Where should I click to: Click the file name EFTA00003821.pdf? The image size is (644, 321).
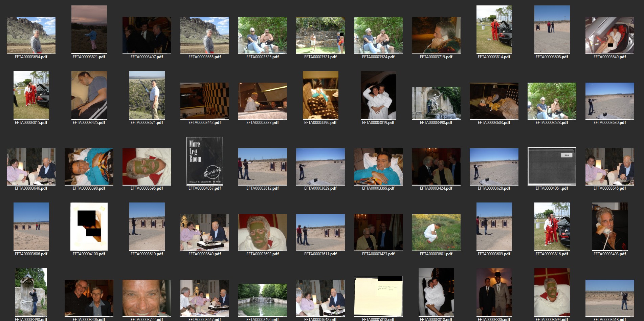click(89, 57)
